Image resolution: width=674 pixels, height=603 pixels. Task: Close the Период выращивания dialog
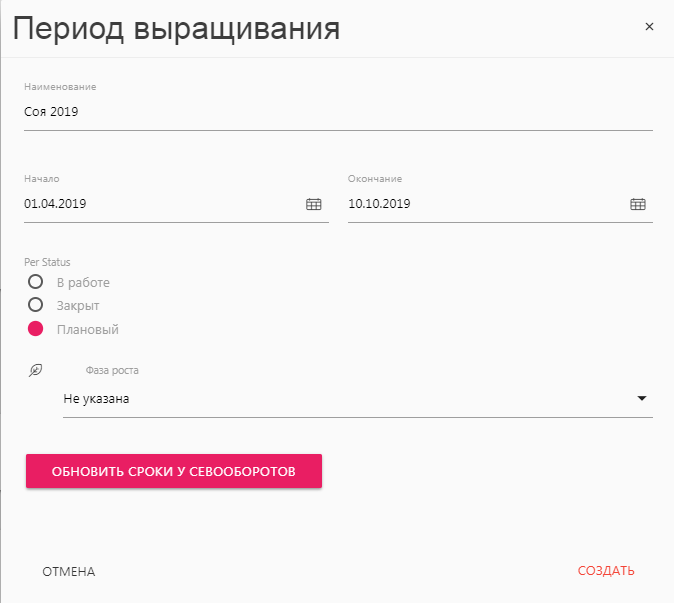coord(649,27)
